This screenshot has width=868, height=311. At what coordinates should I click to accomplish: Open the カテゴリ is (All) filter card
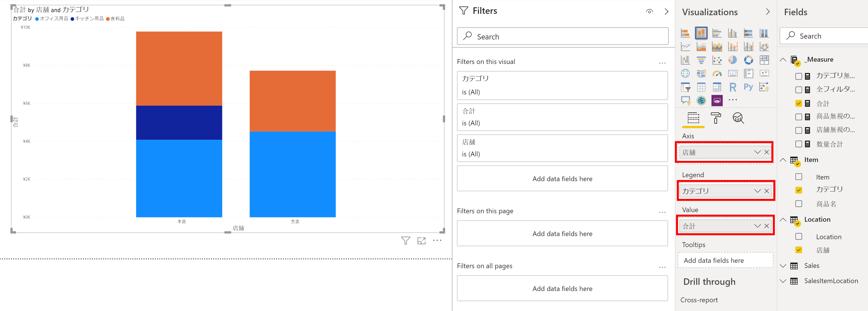click(562, 85)
